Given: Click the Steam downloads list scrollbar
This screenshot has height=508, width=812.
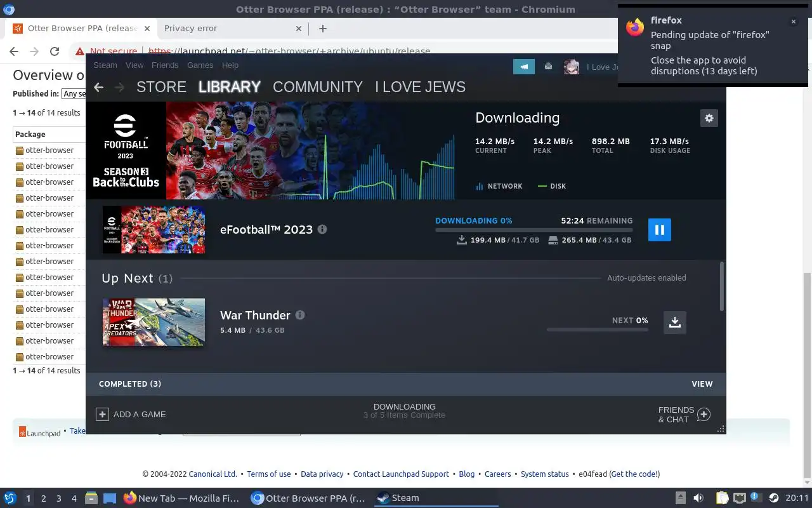Looking at the screenshot, I should 721,287.
